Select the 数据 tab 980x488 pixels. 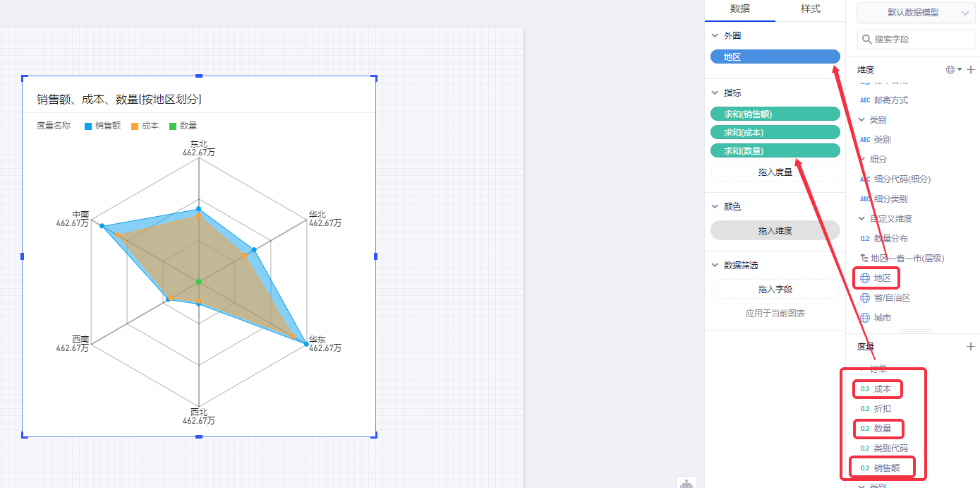click(x=739, y=9)
